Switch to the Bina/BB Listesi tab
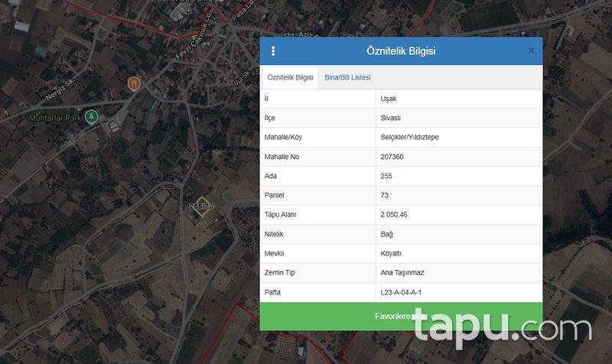The width and height of the screenshot is (612, 364). [x=347, y=78]
